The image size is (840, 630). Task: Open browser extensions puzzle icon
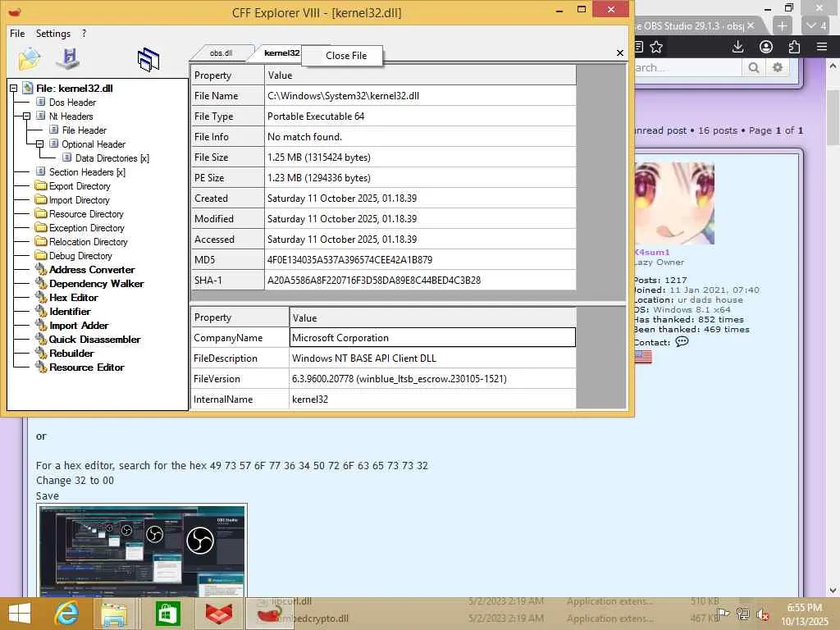(x=794, y=47)
